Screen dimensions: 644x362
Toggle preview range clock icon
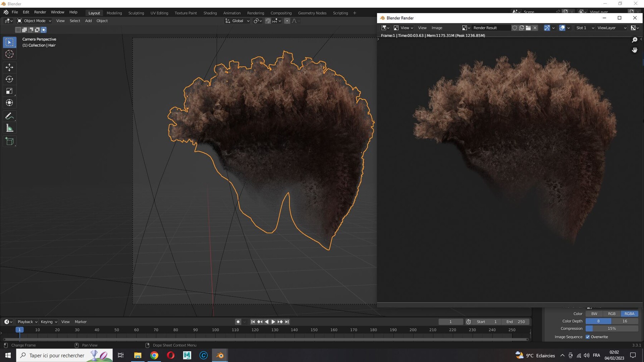pyautogui.click(x=469, y=322)
